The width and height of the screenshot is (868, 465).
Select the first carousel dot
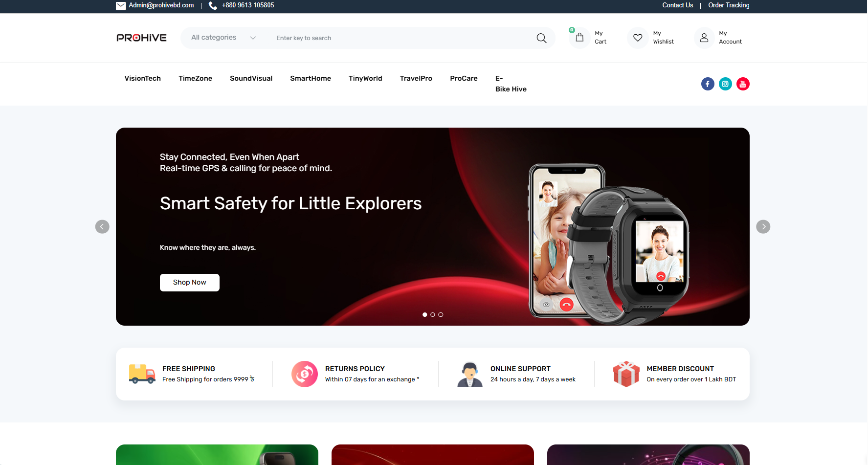(425, 315)
